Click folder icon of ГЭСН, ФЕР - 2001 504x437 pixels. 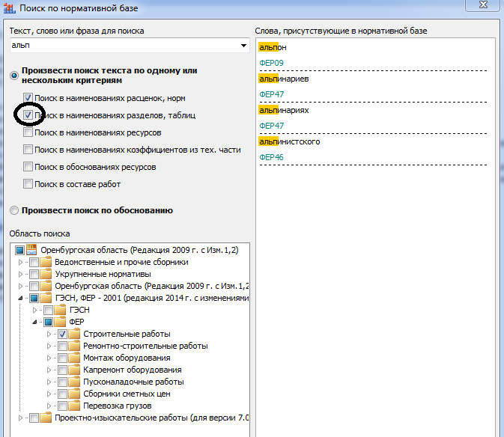pyautogui.click(x=46, y=298)
